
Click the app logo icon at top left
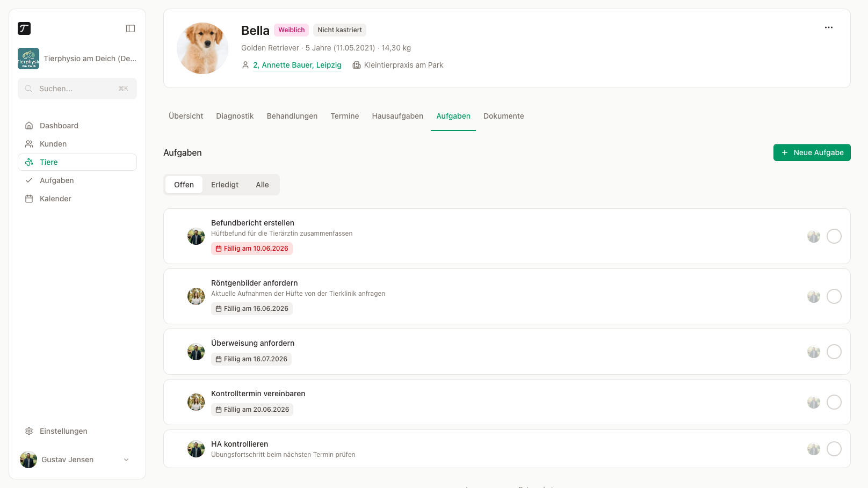click(24, 28)
